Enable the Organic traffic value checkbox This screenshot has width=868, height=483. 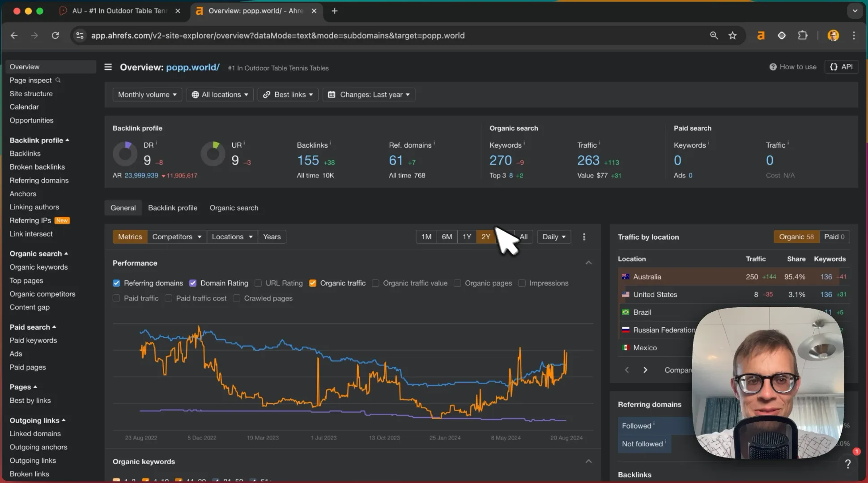[x=375, y=283]
